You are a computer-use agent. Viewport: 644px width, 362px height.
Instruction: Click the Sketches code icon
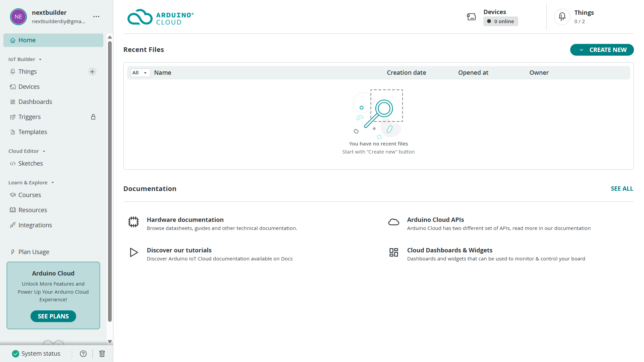pos(13,164)
